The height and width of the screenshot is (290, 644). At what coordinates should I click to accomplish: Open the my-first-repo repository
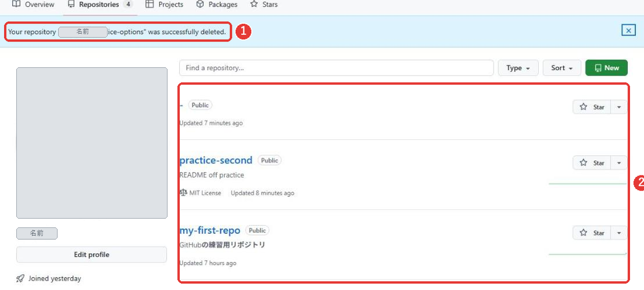click(x=210, y=230)
